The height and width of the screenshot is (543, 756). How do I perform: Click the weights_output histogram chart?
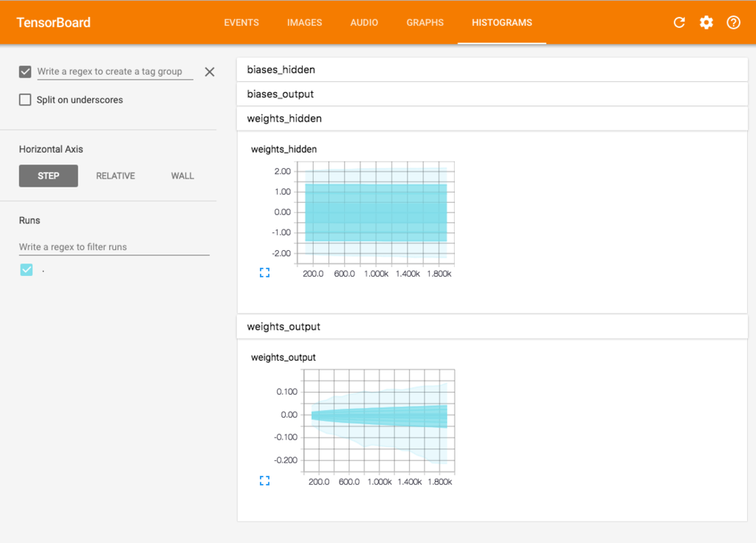point(379,421)
